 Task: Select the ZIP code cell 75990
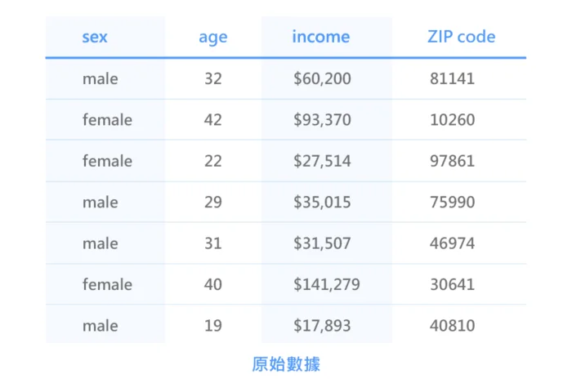click(x=453, y=203)
